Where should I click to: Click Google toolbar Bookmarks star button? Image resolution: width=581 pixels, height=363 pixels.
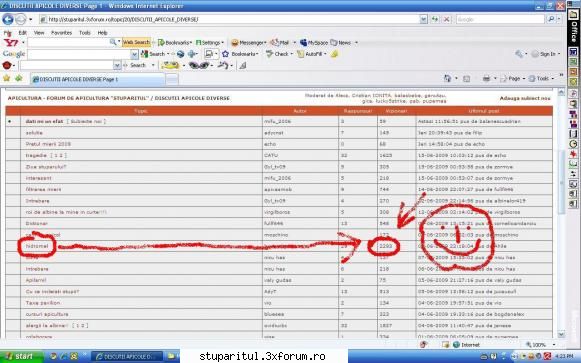[240, 54]
